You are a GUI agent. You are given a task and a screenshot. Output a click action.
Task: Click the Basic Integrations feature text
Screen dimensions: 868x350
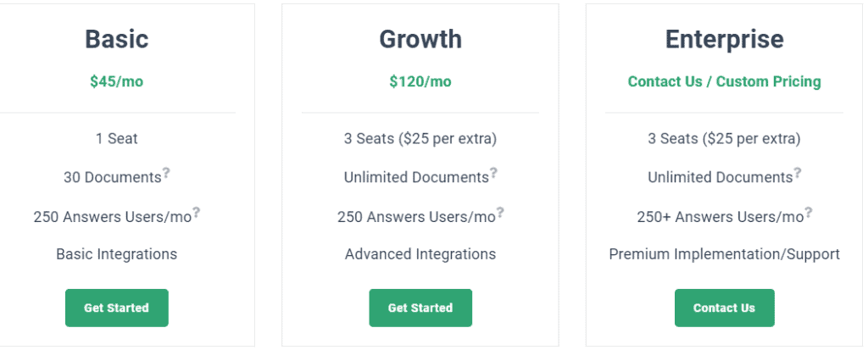coord(117,253)
